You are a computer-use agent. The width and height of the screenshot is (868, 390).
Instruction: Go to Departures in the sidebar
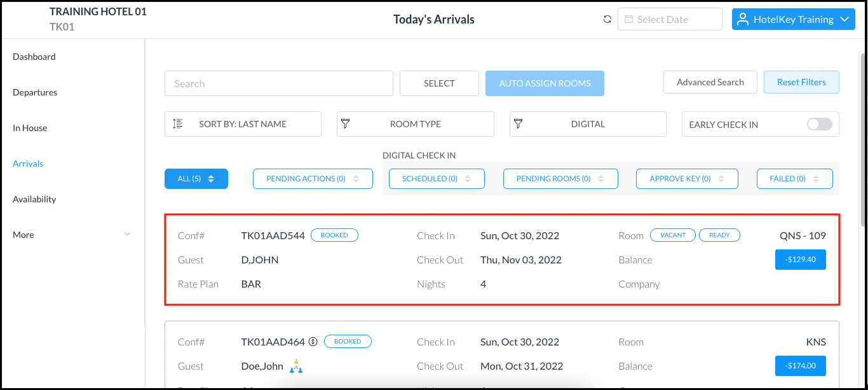pyautogui.click(x=35, y=92)
